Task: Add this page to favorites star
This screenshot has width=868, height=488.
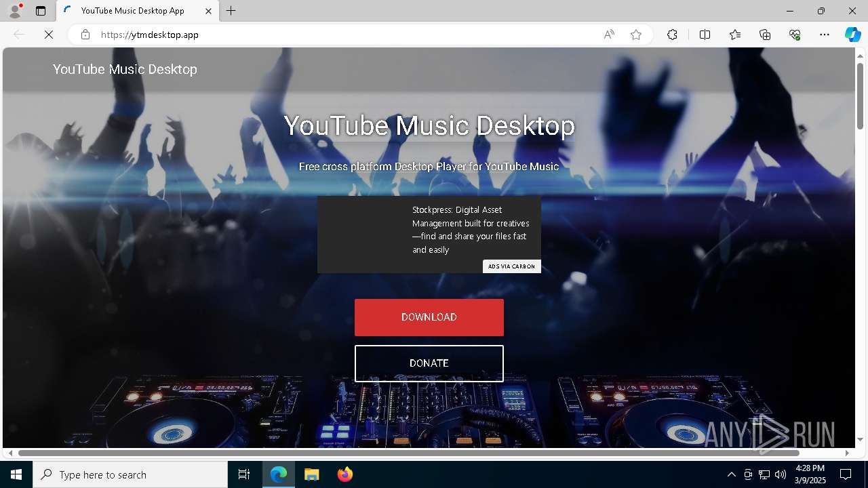Action: point(636,35)
